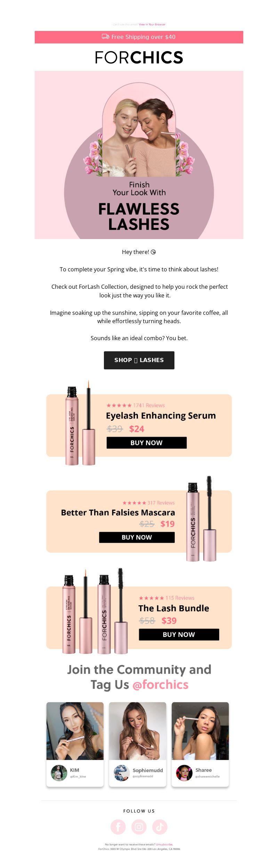Click the delivery truck icon in shipping banner
This screenshot has width=278, height=868.
click(x=106, y=36)
